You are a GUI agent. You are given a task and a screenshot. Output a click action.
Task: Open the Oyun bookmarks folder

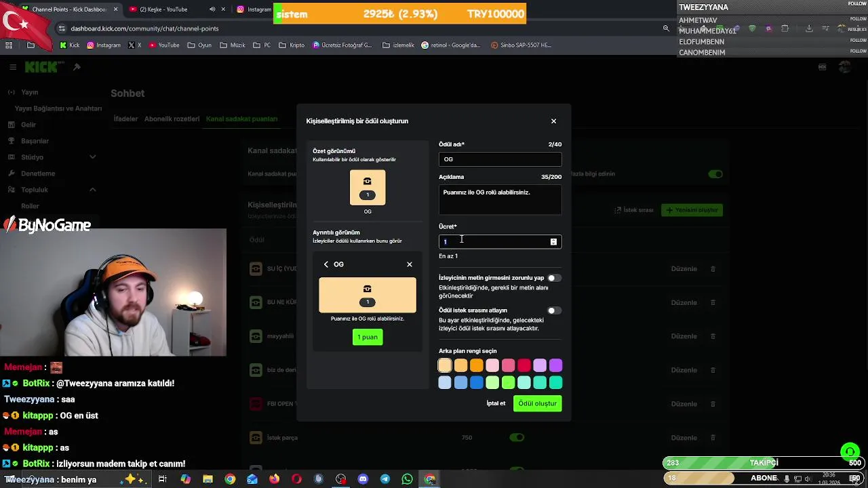[199, 45]
